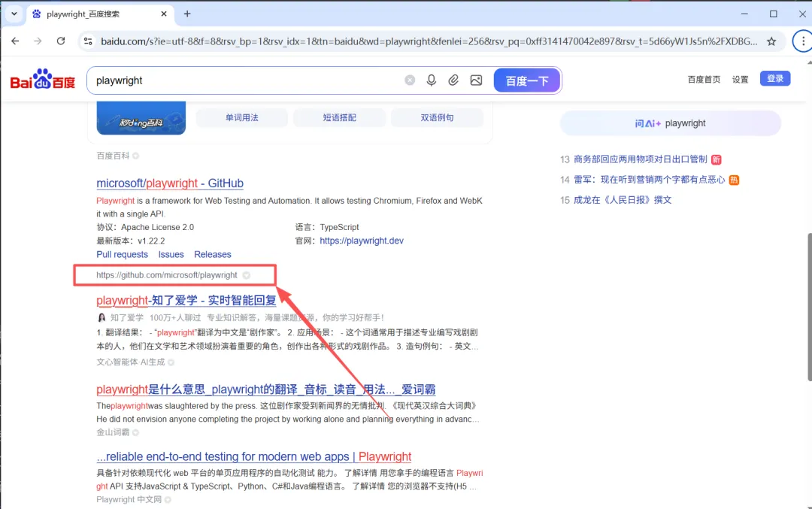Screen dimensions: 812x509
Task: Click the Baidu logo
Action: (x=42, y=79)
